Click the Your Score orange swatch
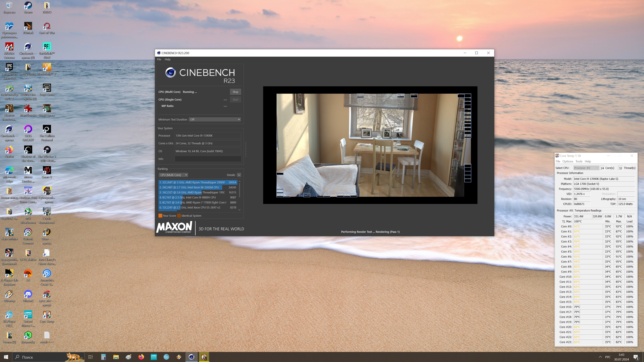 160,216
